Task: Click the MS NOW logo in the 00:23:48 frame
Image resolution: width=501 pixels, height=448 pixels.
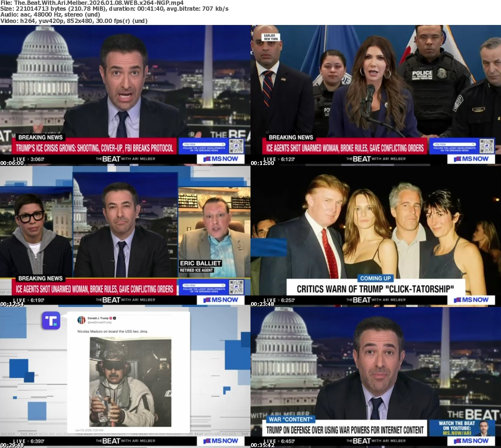Action: 471,300
